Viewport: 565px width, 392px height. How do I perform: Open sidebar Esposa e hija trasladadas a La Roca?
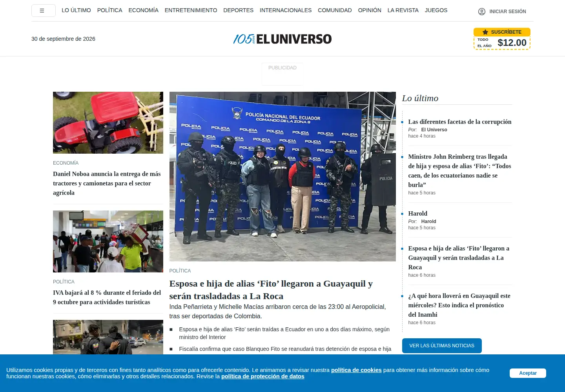coord(459,258)
